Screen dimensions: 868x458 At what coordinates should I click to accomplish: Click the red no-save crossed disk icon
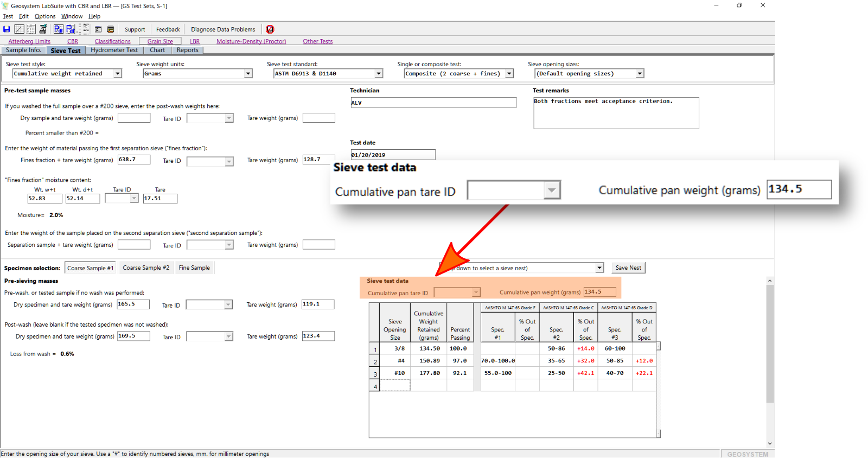(270, 29)
